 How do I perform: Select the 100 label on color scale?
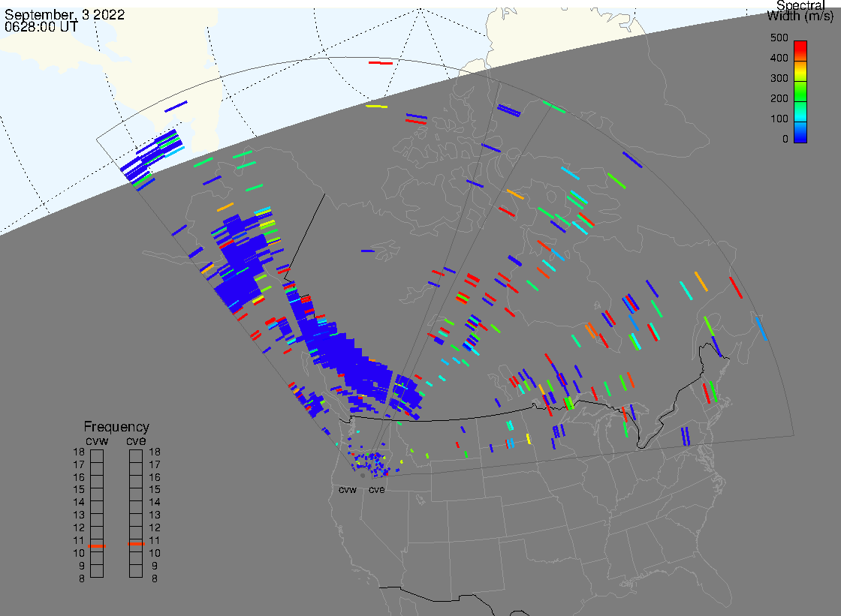point(779,119)
